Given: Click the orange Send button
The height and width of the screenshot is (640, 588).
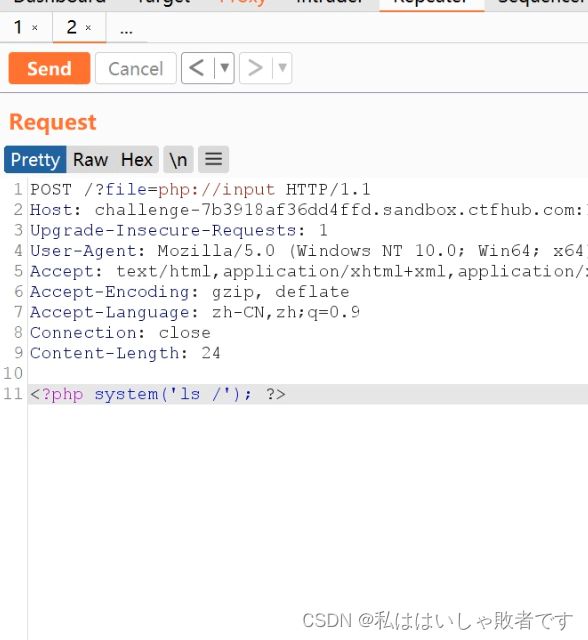Looking at the screenshot, I should (49, 68).
